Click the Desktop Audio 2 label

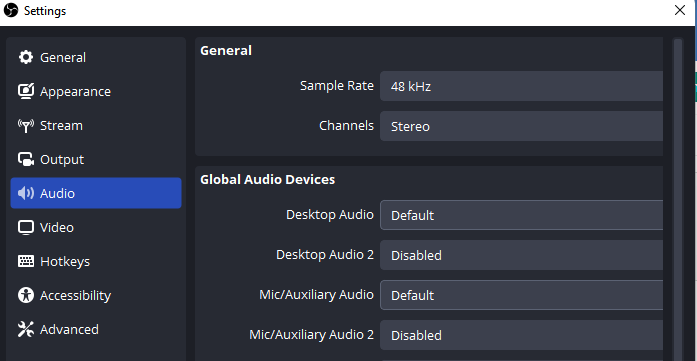coord(325,254)
